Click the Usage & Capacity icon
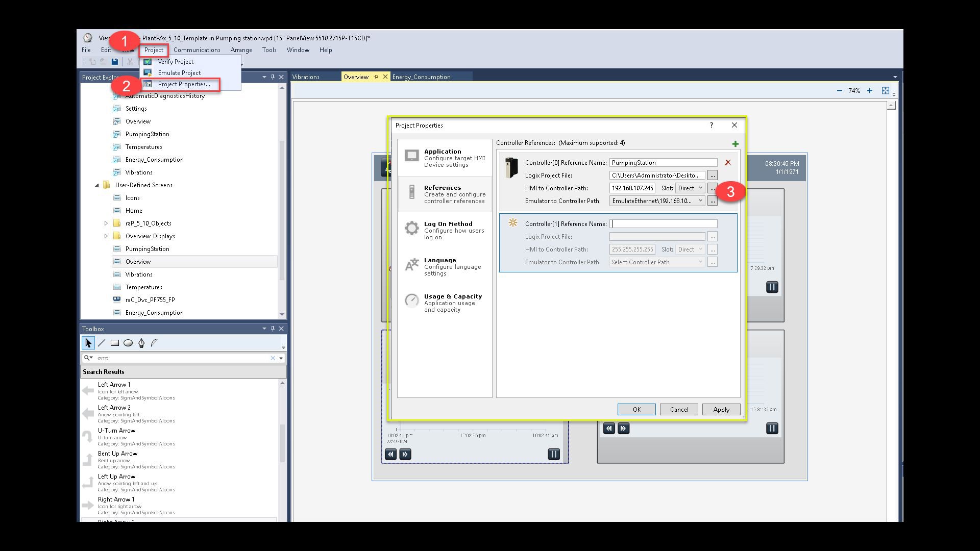This screenshot has height=551, width=980. 412,300
